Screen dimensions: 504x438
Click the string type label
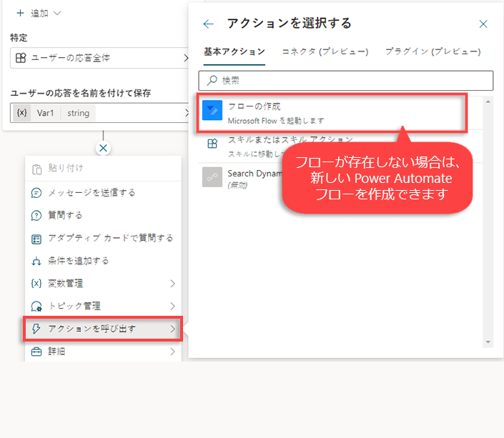[x=78, y=113]
